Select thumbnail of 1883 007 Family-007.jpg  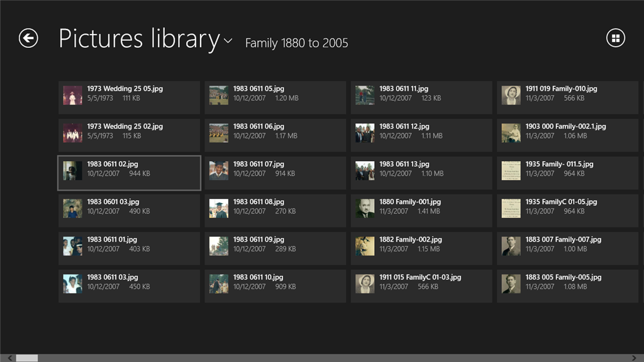click(511, 246)
